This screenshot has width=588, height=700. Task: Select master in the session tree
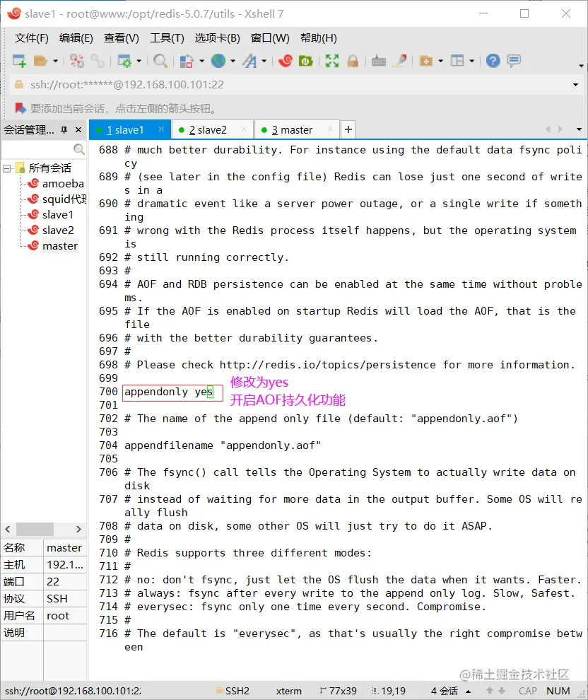(60, 246)
